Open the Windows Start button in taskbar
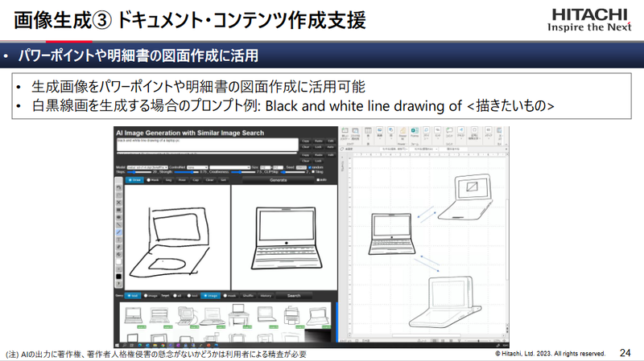This screenshot has height=361, width=644. point(117,346)
